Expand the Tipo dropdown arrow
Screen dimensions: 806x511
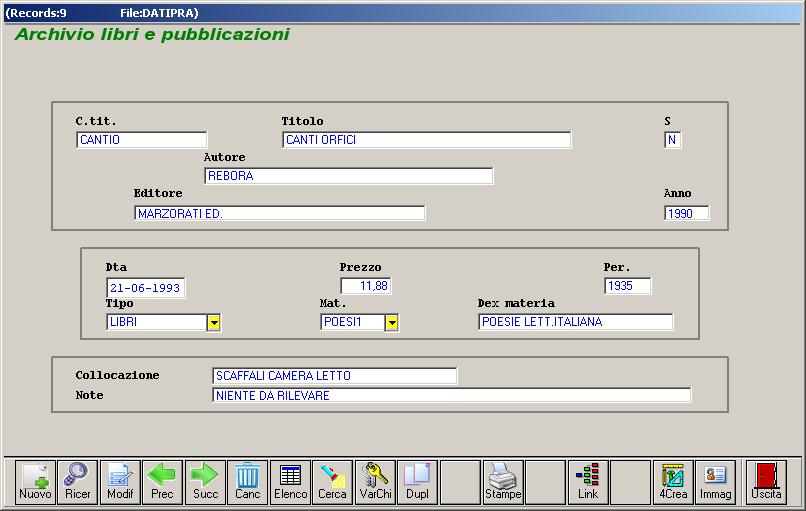[x=214, y=323]
